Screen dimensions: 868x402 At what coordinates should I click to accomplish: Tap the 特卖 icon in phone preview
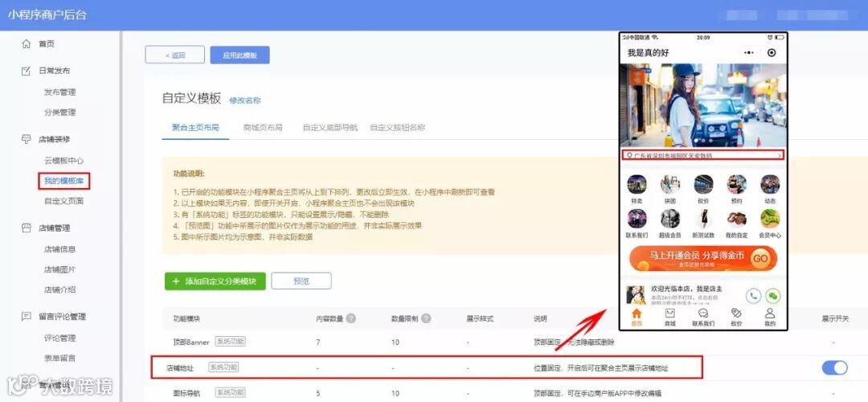pyautogui.click(x=637, y=184)
